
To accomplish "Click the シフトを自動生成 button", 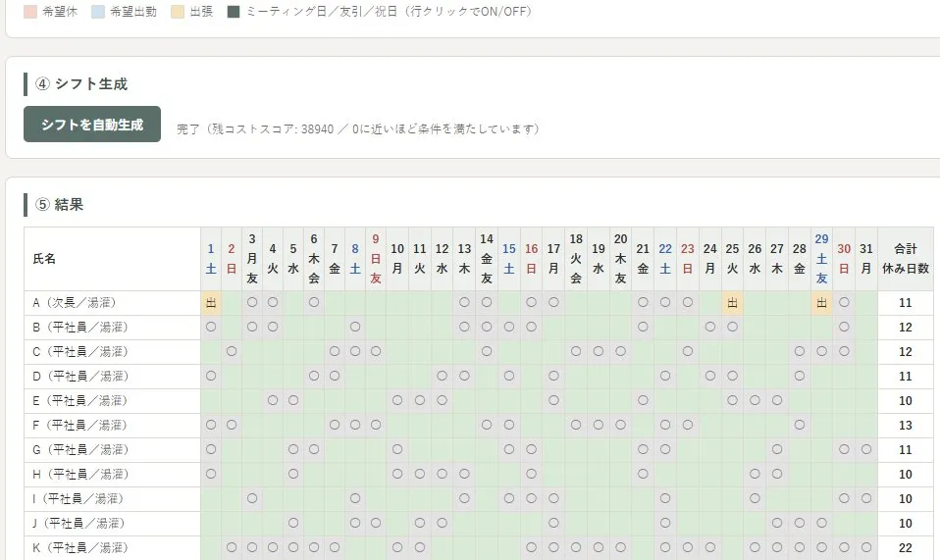I will (91, 124).
